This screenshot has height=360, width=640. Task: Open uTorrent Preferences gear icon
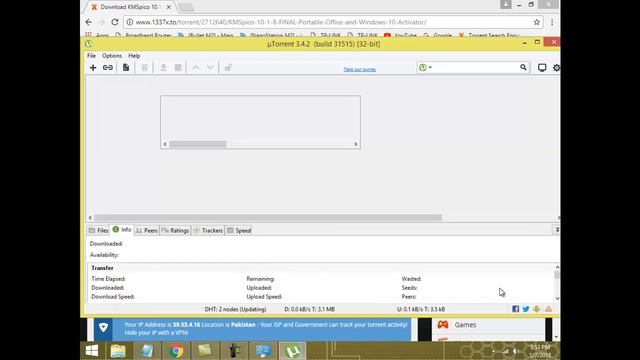(556, 68)
